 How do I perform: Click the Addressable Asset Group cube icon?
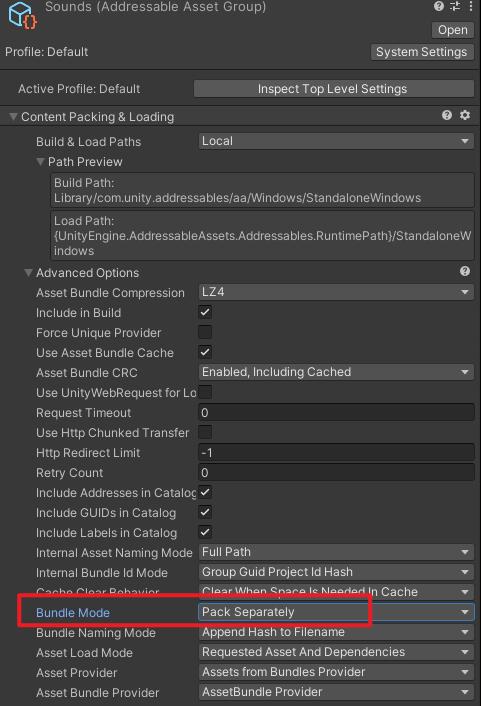[x=23, y=15]
